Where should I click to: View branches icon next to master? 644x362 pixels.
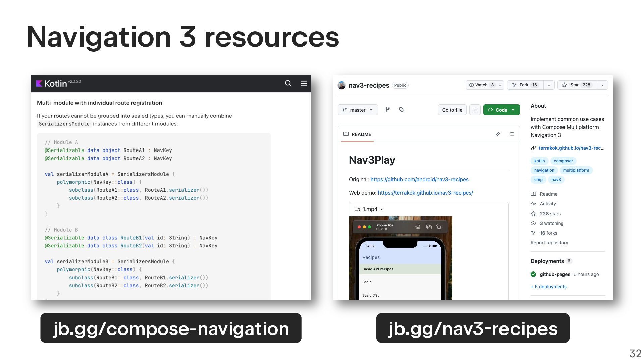click(x=388, y=110)
